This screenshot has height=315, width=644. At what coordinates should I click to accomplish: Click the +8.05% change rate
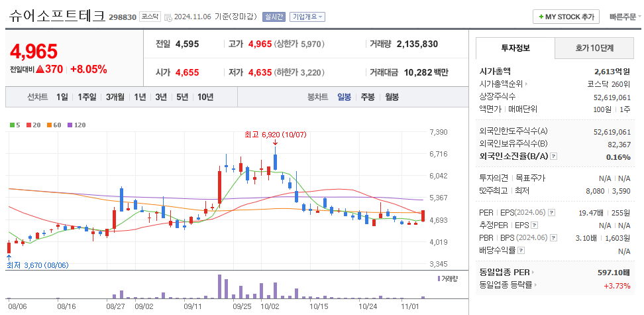89,70
